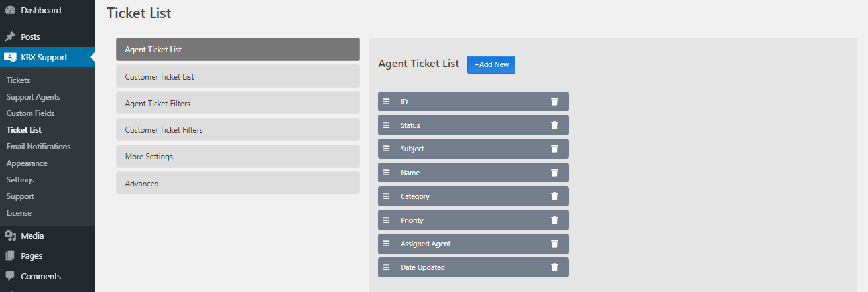Select the Customer Ticket Filters tab
Screen dimensions: 868x292
pyautogui.click(x=238, y=129)
